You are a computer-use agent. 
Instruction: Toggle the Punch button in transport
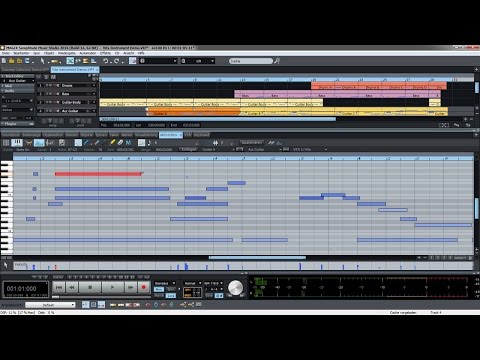[x=159, y=295]
